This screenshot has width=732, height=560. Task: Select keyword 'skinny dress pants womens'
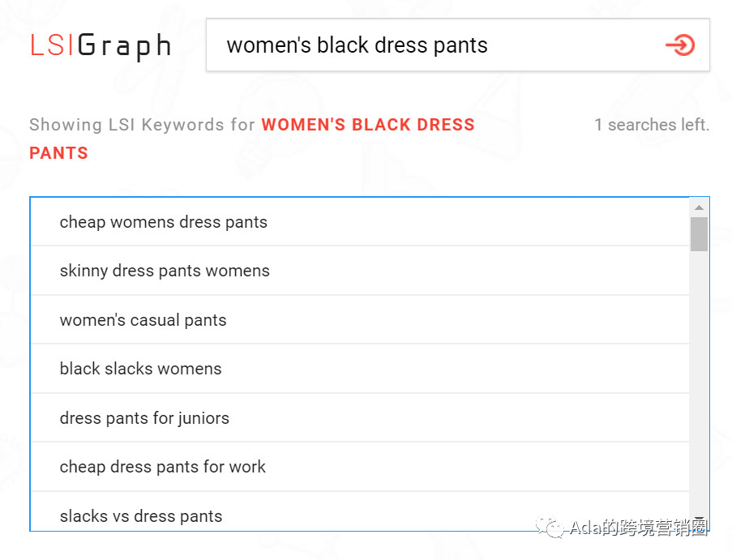point(165,271)
